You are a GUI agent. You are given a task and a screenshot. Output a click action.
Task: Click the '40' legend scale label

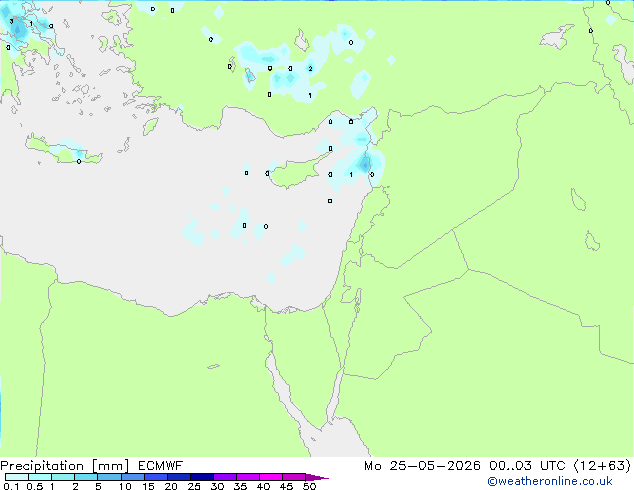(263, 486)
